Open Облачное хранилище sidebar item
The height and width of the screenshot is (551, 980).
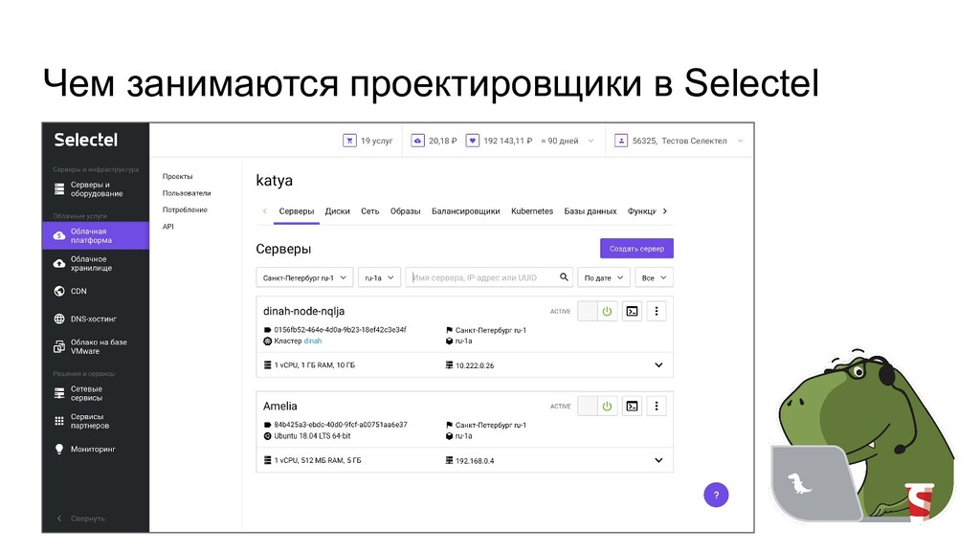[96, 264]
